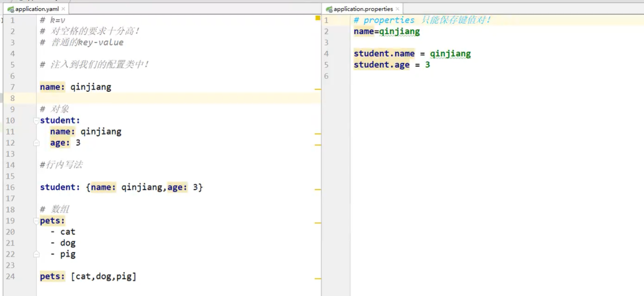Click line number 16 in yaml gutter
This screenshot has width=644, height=296.
coord(10,187)
